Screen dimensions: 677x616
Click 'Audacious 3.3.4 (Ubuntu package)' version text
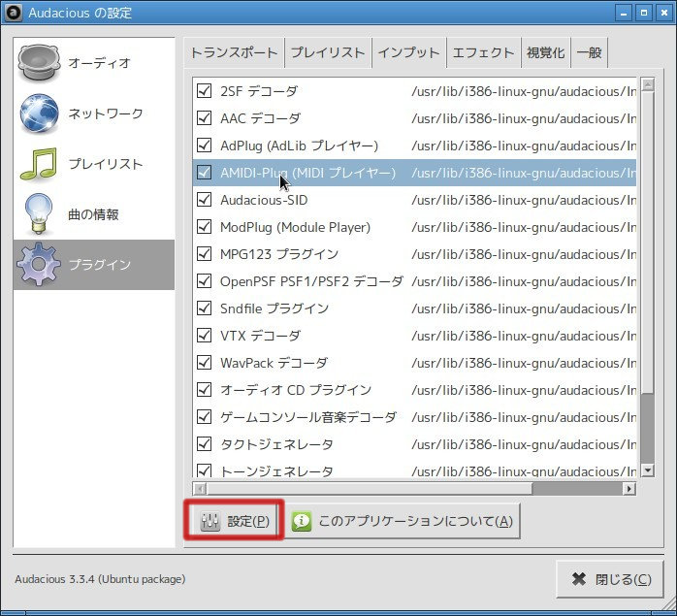click(100, 579)
